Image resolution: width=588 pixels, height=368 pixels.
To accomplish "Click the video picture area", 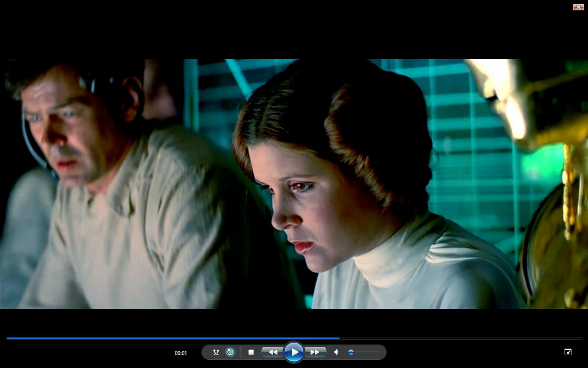I will click(x=294, y=184).
